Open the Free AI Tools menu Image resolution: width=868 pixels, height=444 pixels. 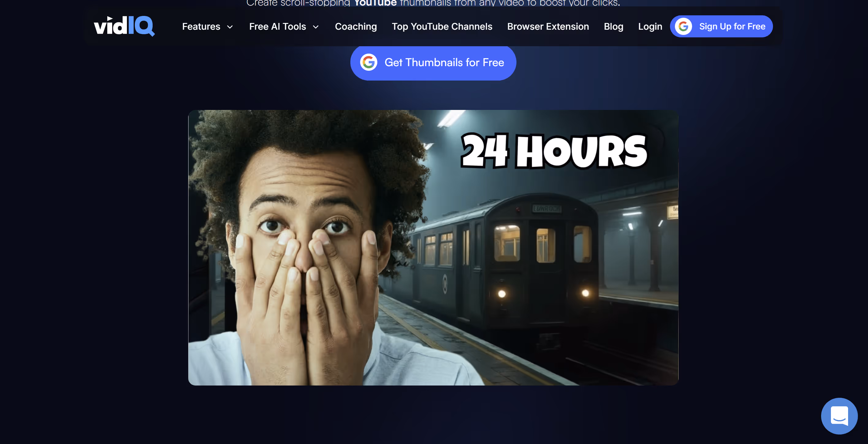(277, 27)
